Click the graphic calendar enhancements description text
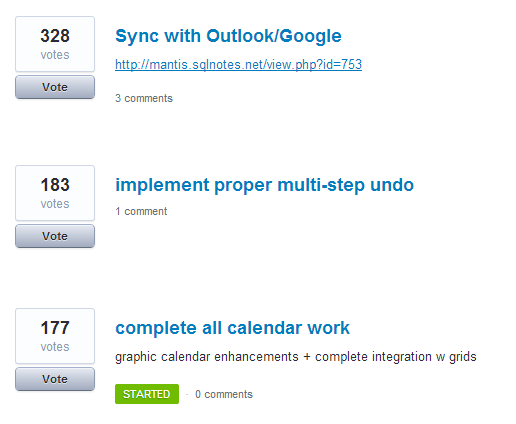The width and height of the screenshot is (516, 424). point(296,357)
